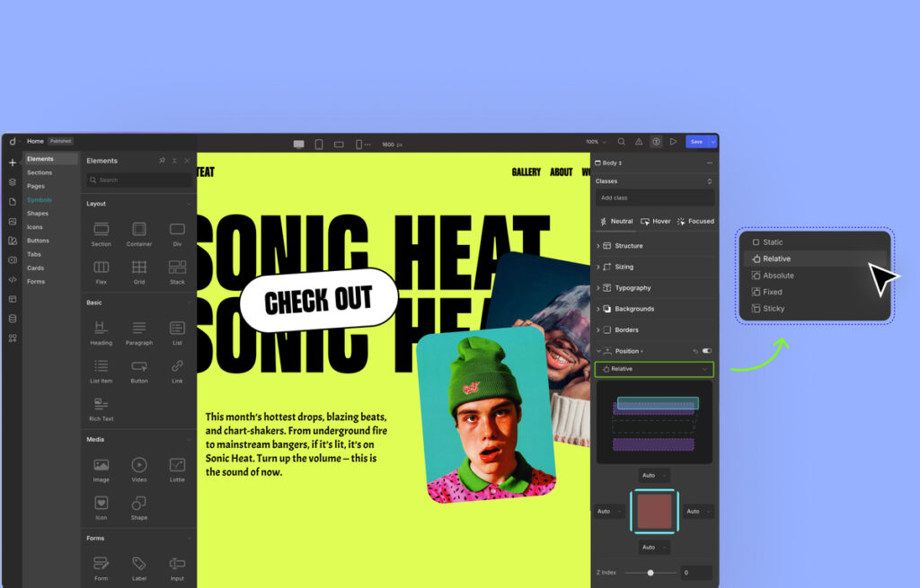Click the magnifier search icon in the top bar
This screenshot has height=588, width=920.
pyautogui.click(x=621, y=142)
